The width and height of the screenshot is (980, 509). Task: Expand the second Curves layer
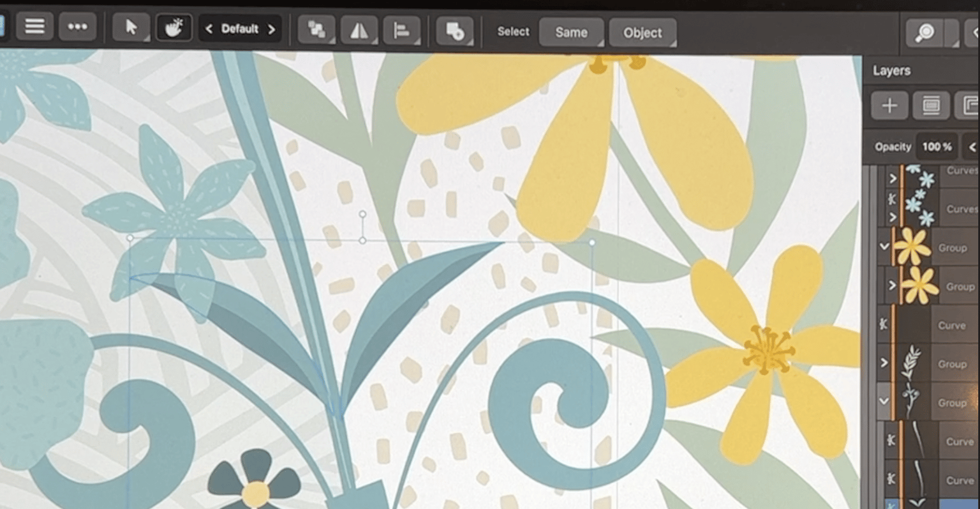(x=893, y=218)
